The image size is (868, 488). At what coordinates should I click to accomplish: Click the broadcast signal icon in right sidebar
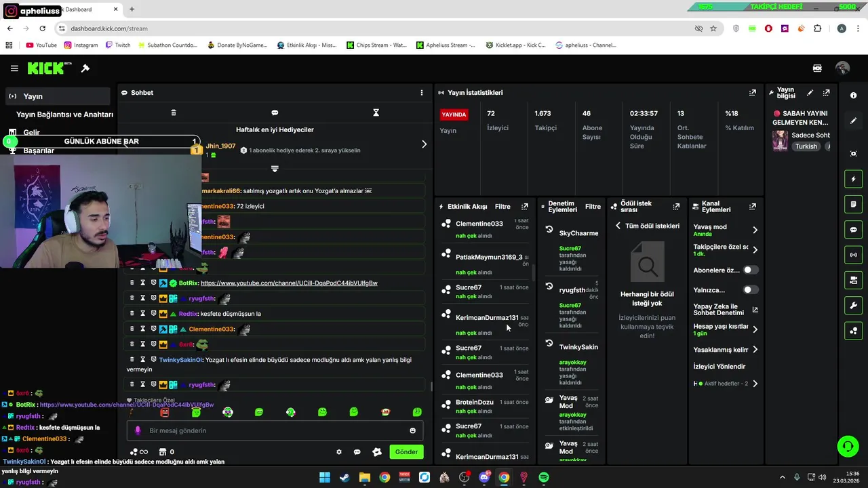(x=853, y=255)
